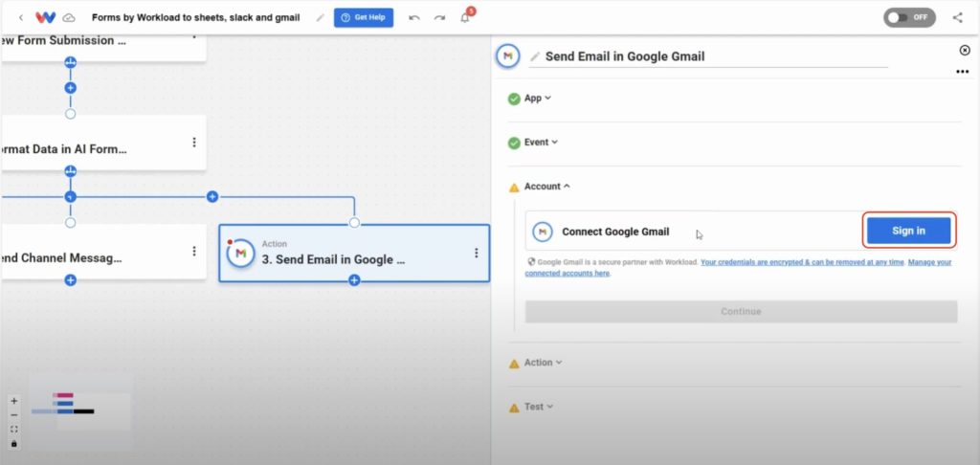980x465 pixels.
Task: Open credentials are encrypted link
Action: pos(803,262)
